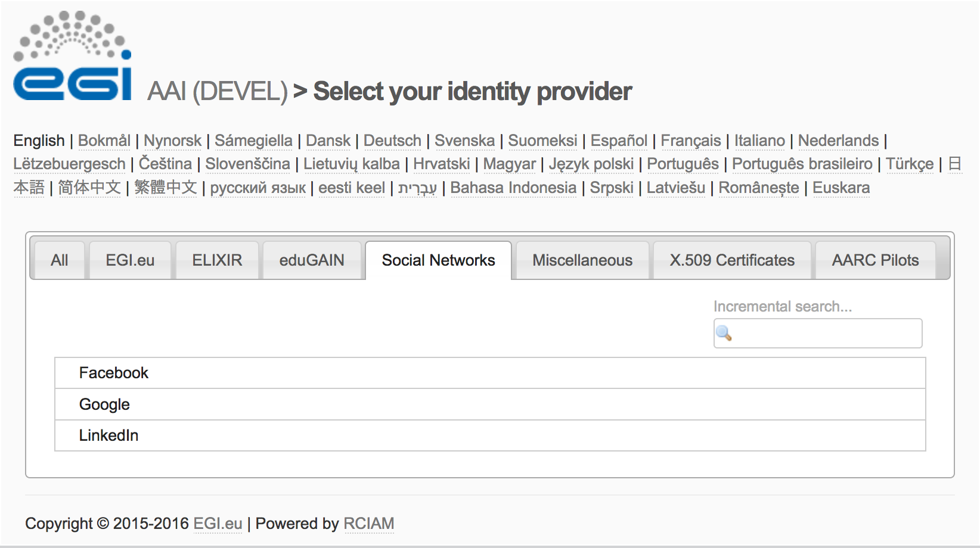
Task: Switch to X.509 Certificates tab
Action: [x=732, y=260]
